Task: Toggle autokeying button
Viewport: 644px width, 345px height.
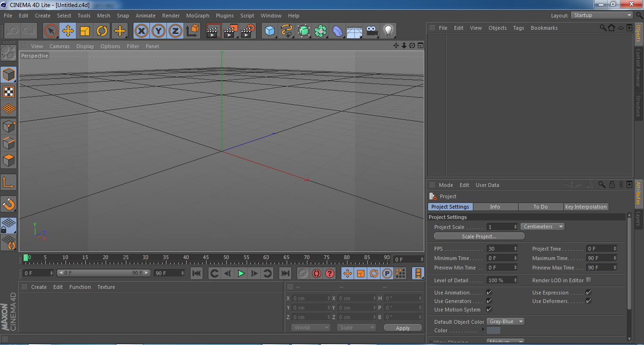Action: pyautogui.click(x=316, y=273)
